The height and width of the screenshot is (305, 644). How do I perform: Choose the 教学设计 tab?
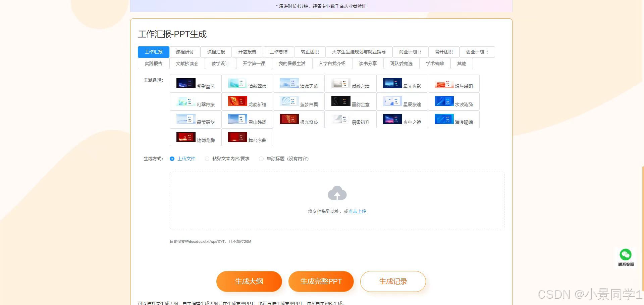click(220, 63)
